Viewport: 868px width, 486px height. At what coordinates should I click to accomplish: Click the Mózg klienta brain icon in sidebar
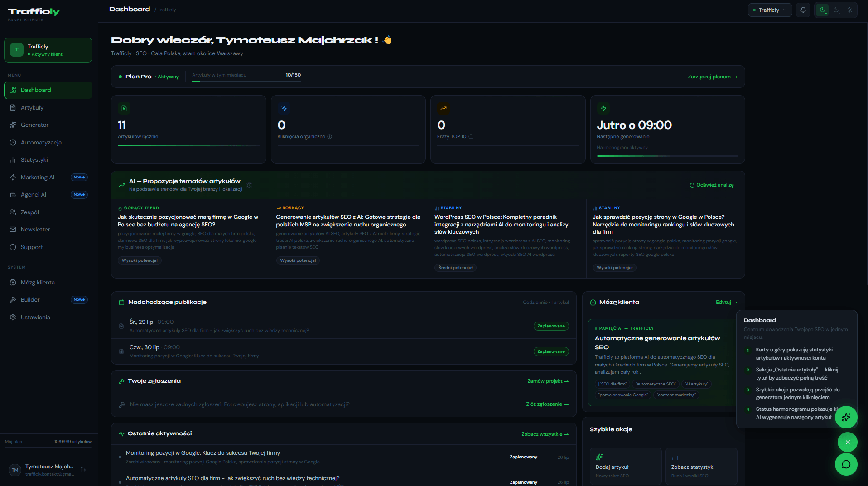click(x=13, y=283)
